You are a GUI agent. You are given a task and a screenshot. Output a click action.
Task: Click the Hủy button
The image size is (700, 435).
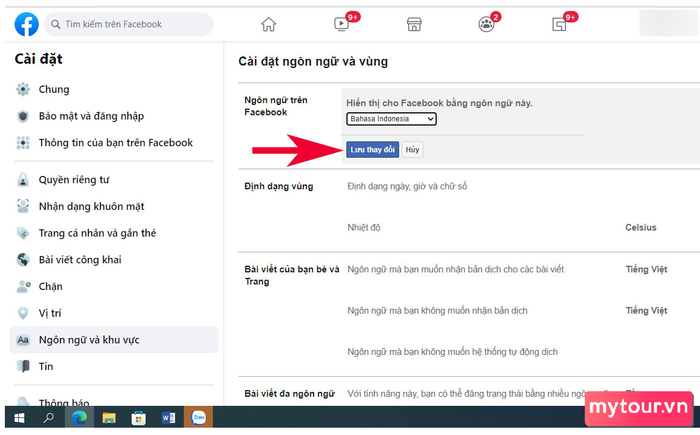click(x=412, y=150)
